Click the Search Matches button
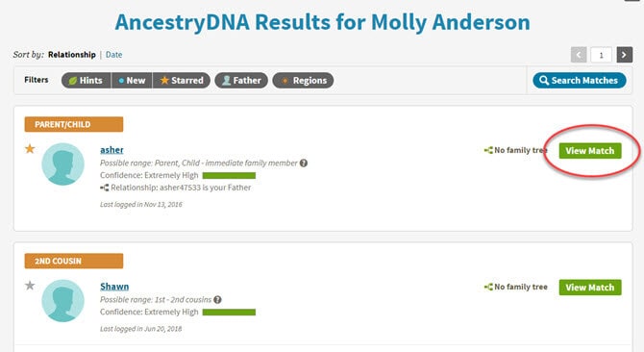 point(580,81)
